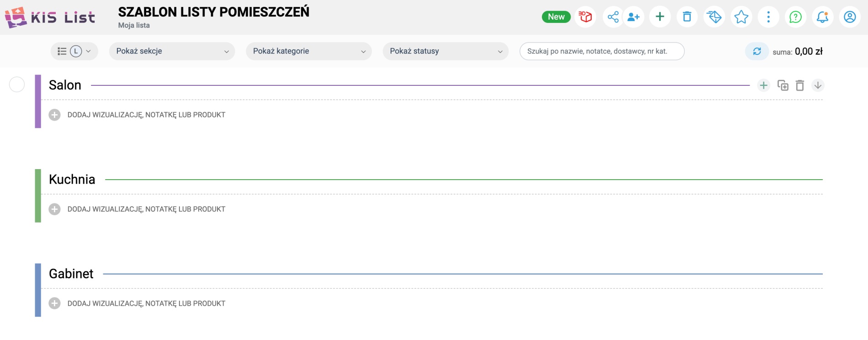Open notifications bell icon
This screenshot has height=340, width=868.
[x=822, y=17]
